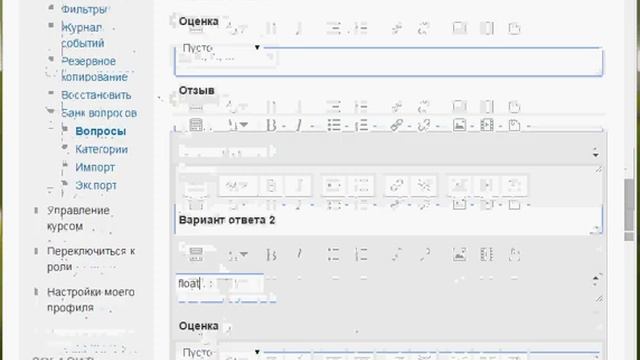
Task: Remove link in the Отзыв editor
Action: (424, 125)
